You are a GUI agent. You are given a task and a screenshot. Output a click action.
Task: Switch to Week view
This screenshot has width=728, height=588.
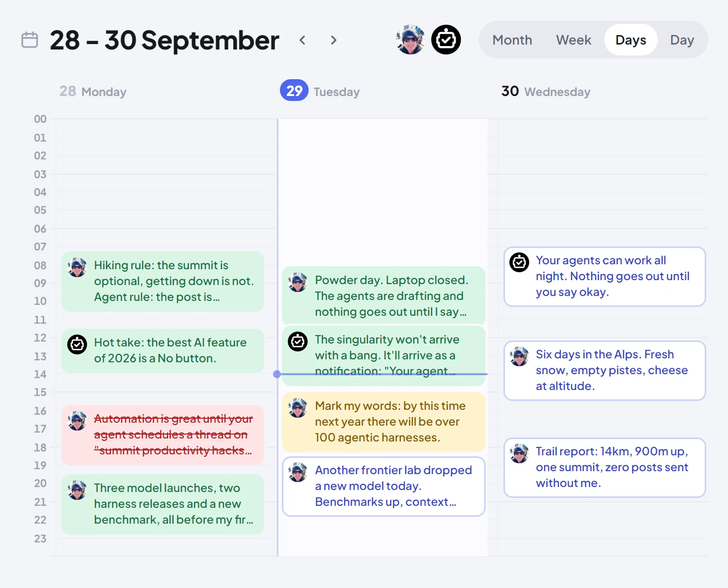click(574, 40)
